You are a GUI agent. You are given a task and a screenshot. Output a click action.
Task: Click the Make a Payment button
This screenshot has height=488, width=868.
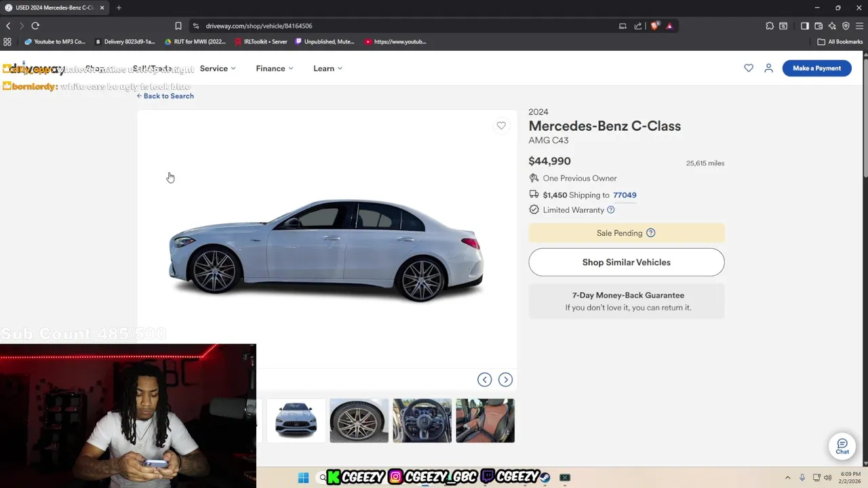[x=816, y=68]
